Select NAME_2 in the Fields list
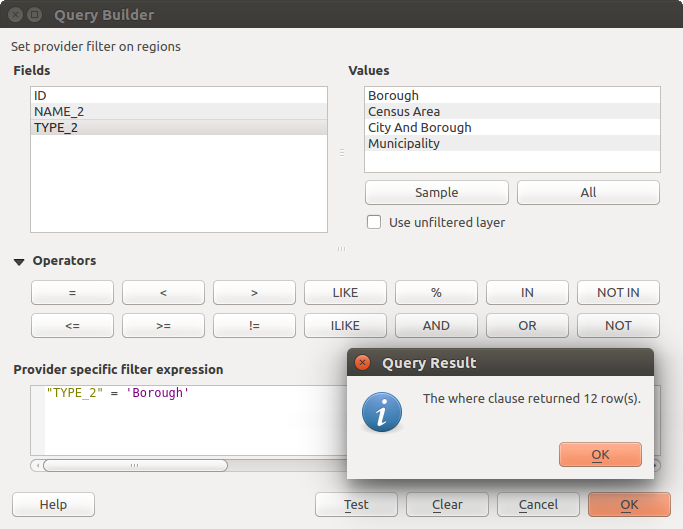The width and height of the screenshot is (683, 529). point(59,112)
